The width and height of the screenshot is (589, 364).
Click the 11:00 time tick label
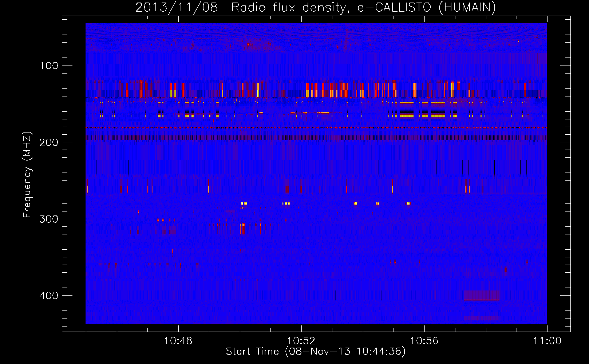(548, 341)
